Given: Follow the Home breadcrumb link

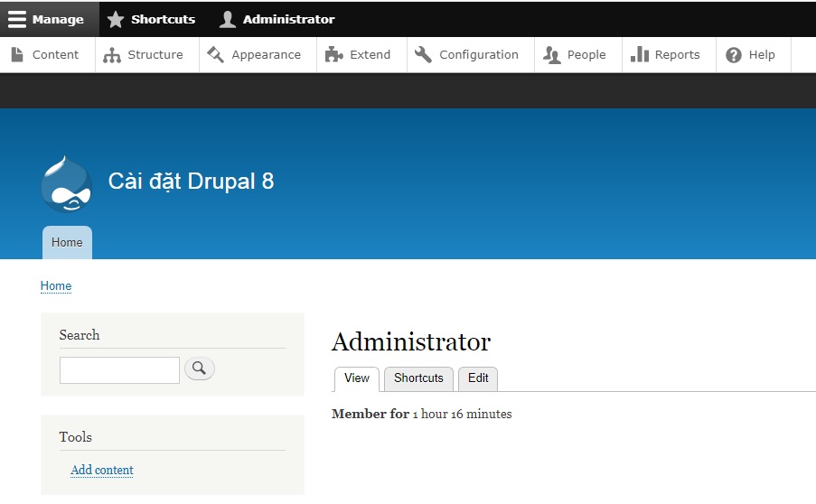Looking at the screenshot, I should [56, 286].
